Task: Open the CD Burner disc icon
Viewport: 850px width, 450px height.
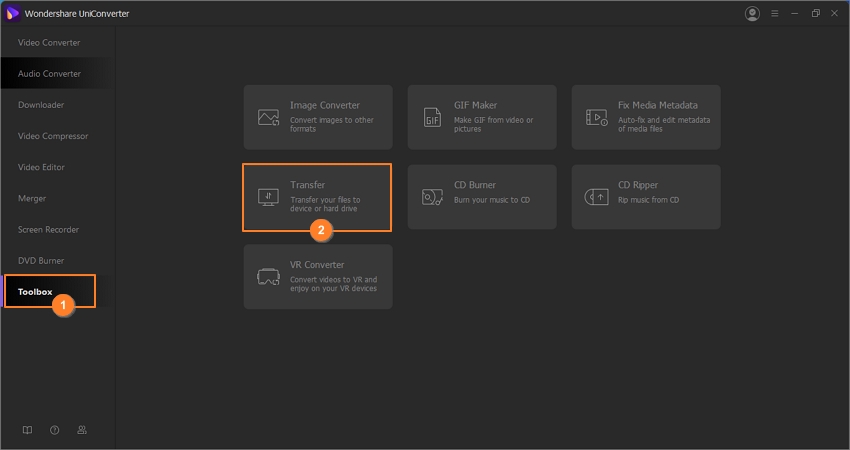Action: tap(432, 197)
